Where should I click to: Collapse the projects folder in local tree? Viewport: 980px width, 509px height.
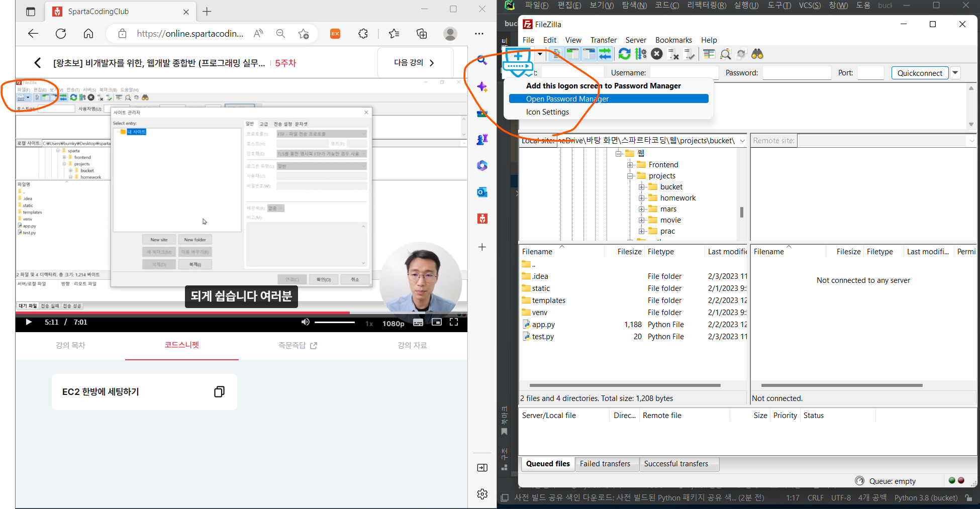[x=630, y=176]
